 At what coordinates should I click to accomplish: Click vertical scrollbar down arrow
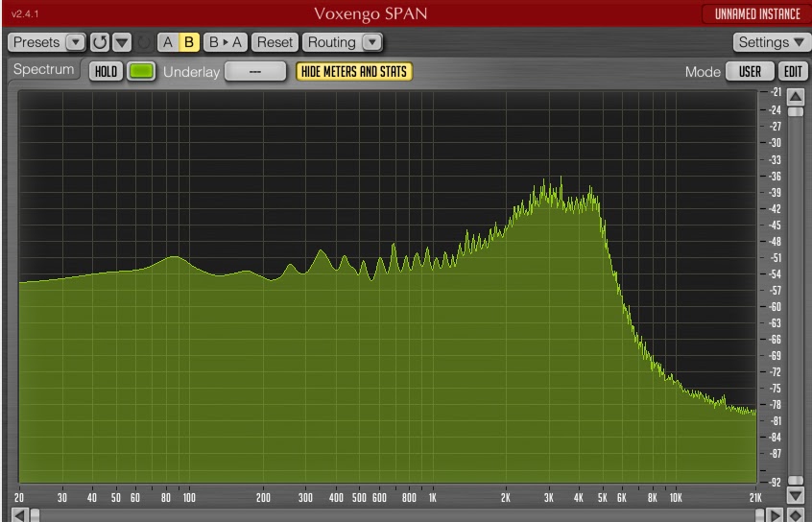coord(796,495)
